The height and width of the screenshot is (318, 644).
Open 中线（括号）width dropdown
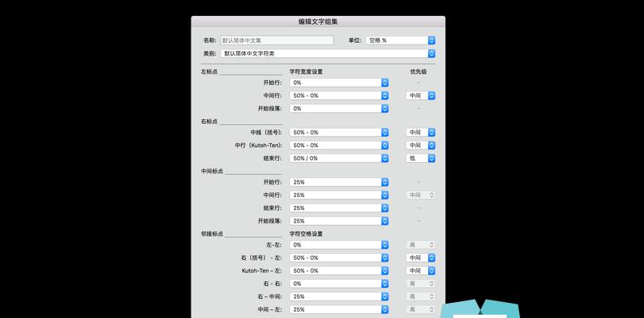(339, 133)
